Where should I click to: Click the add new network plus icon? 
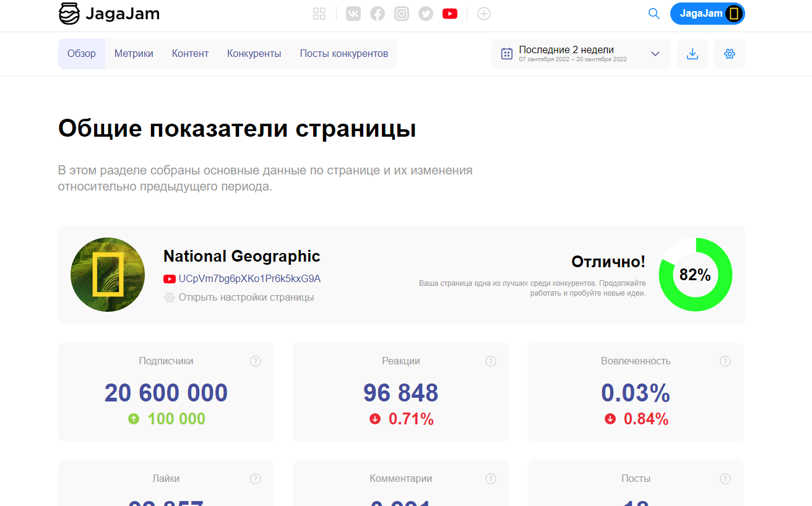click(x=483, y=13)
